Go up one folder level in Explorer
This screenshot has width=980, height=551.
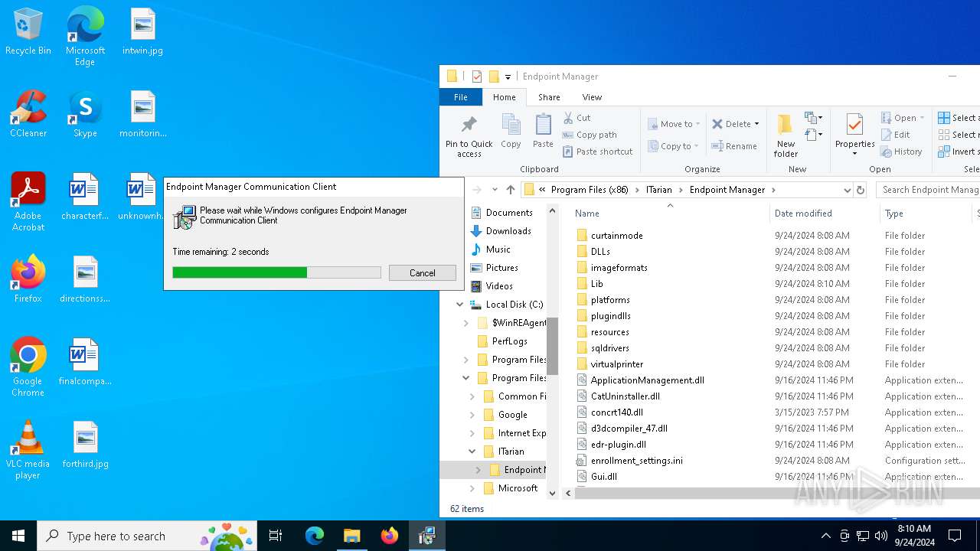pyautogui.click(x=511, y=190)
